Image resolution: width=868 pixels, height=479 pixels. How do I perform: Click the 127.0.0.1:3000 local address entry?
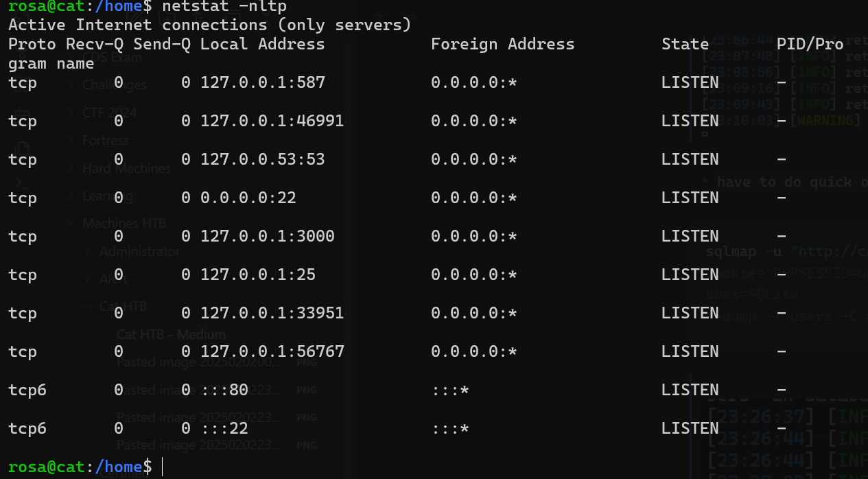(268, 236)
